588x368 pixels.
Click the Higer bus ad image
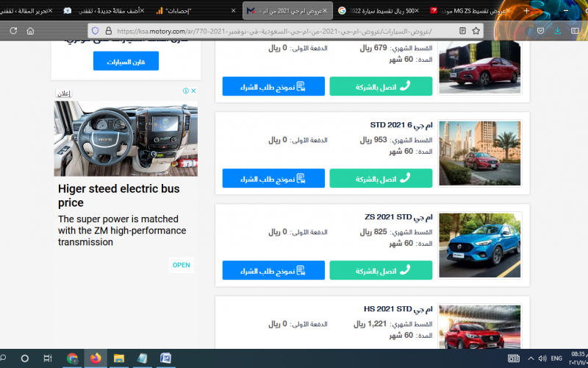126,138
